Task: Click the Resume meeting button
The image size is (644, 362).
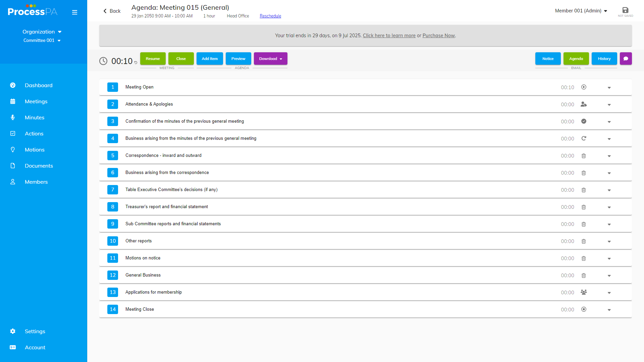Action: [x=153, y=59]
